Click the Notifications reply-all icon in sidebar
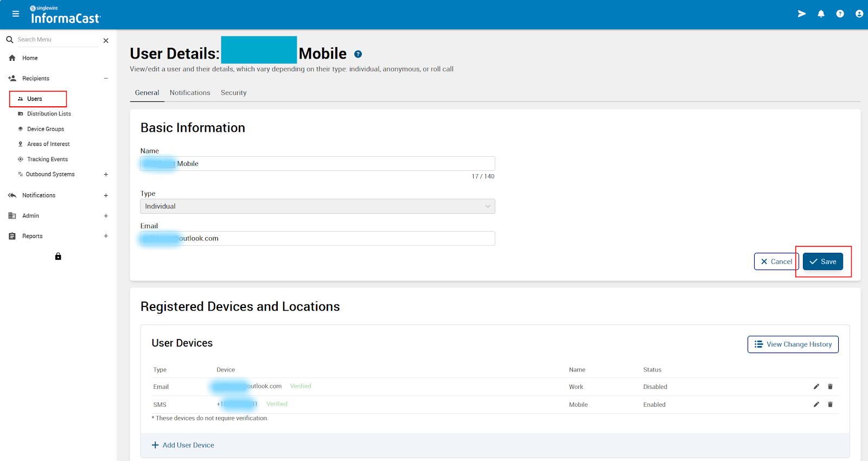The image size is (868, 461). tap(12, 195)
